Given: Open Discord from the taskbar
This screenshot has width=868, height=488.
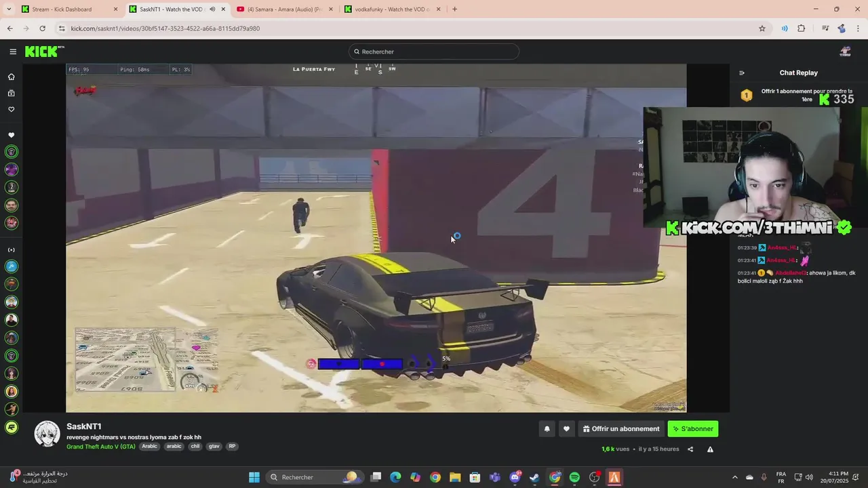Looking at the screenshot, I should (x=515, y=477).
